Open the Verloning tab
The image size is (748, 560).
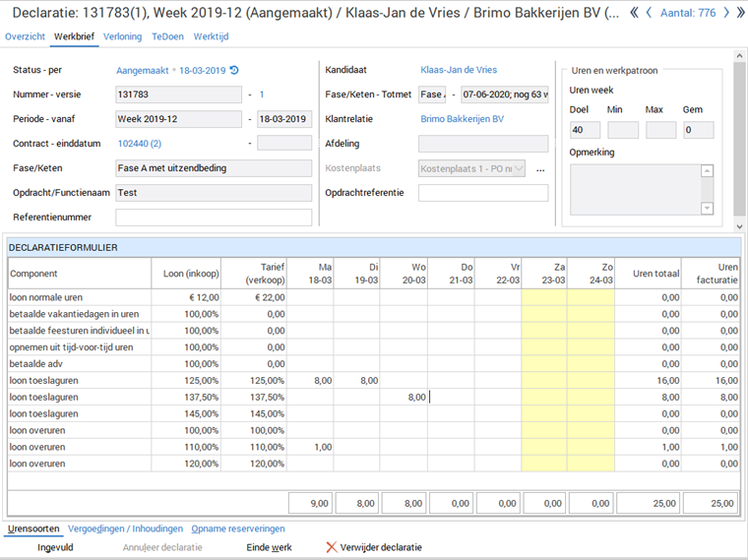(x=123, y=36)
